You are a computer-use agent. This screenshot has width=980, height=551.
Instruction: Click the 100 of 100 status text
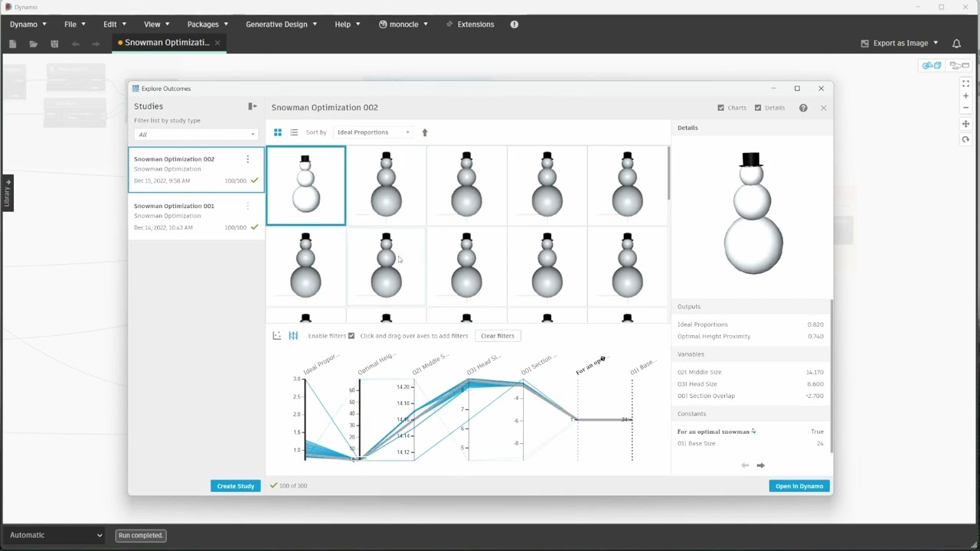tap(292, 486)
